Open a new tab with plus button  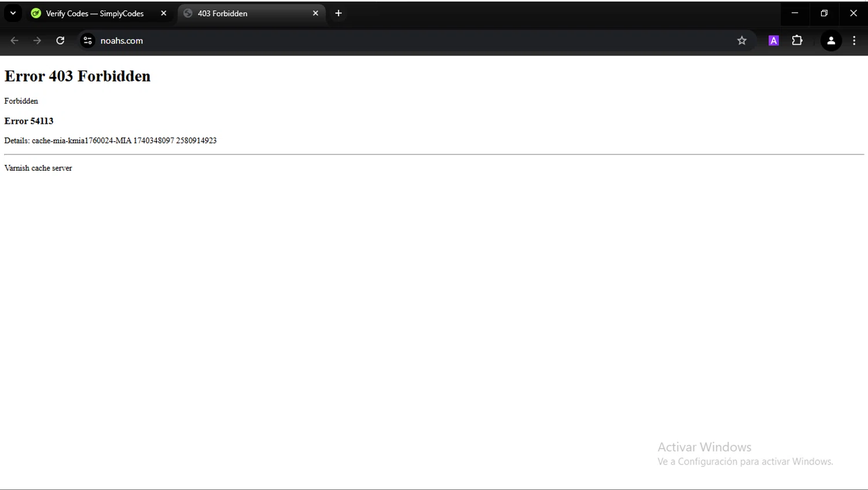pyautogui.click(x=339, y=13)
